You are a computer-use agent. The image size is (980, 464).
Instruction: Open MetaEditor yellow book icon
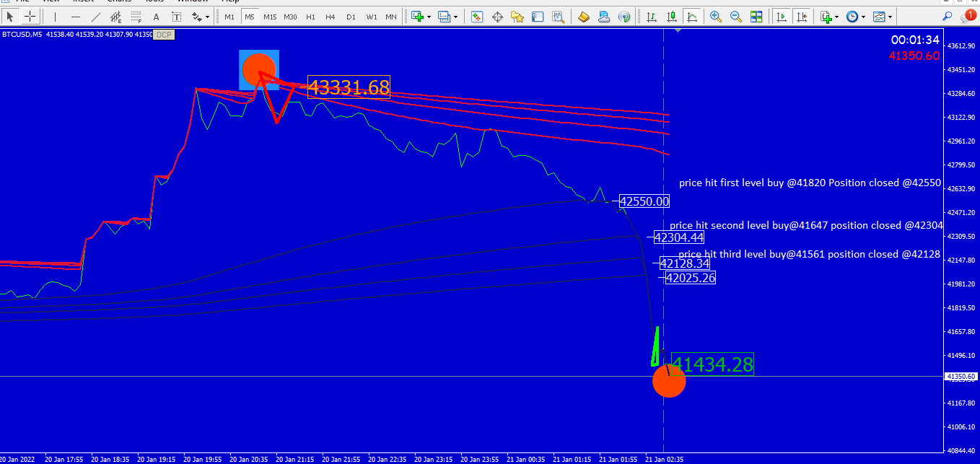[x=584, y=16]
